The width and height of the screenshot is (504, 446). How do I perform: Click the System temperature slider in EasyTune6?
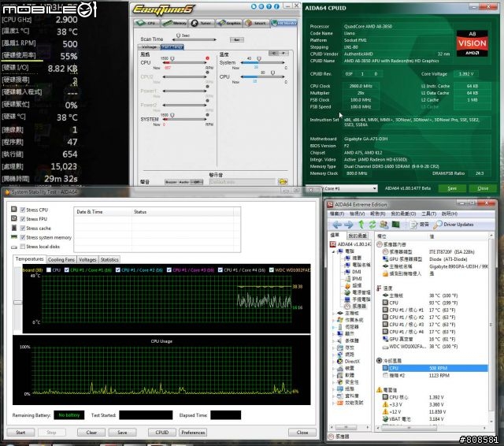click(x=262, y=62)
